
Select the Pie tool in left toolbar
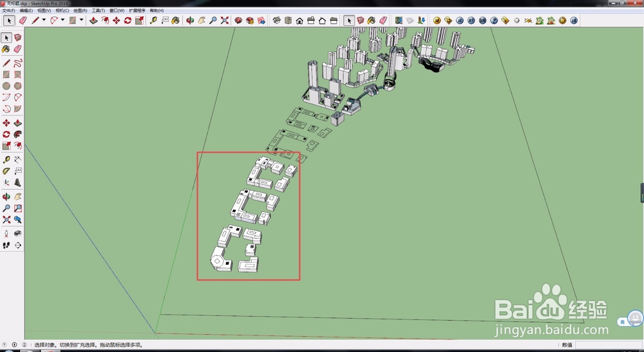click(17, 109)
